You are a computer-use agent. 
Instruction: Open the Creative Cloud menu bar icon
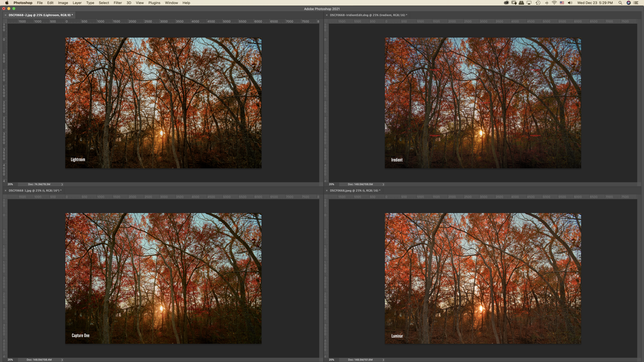(506, 3)
